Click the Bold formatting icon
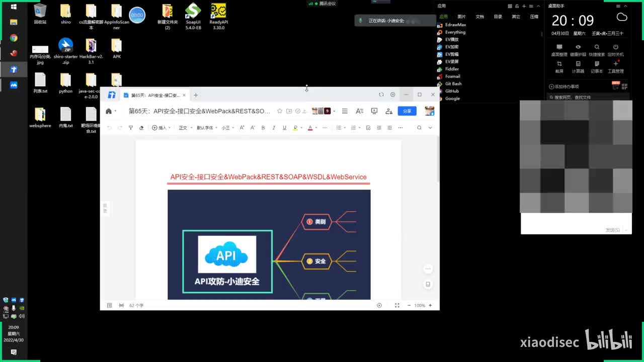Screen dimensions: 644x362 [x=263, y=128]
